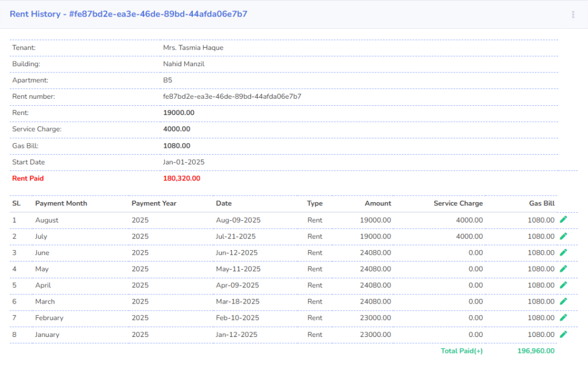
Task: Click the Rent Paid amount 180,320.00
Action: point(181,178)
